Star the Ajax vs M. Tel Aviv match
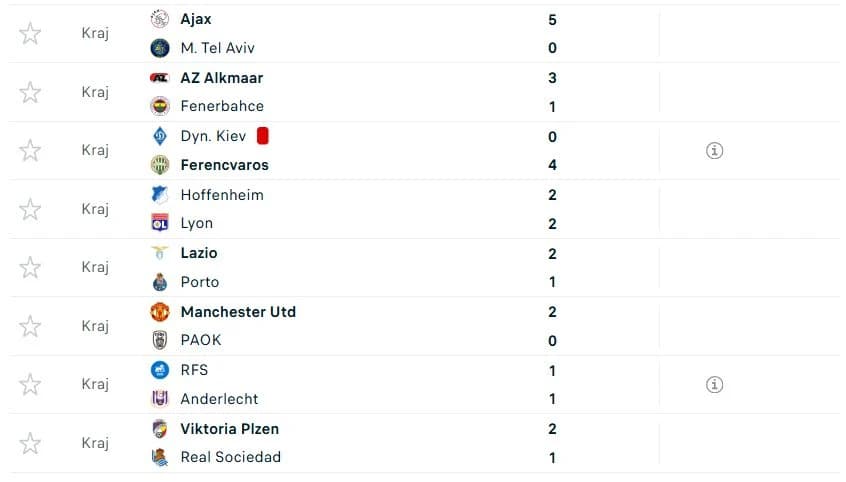Image resolution: width=846 pixels, height=482 pixels. tap(30, 33)
